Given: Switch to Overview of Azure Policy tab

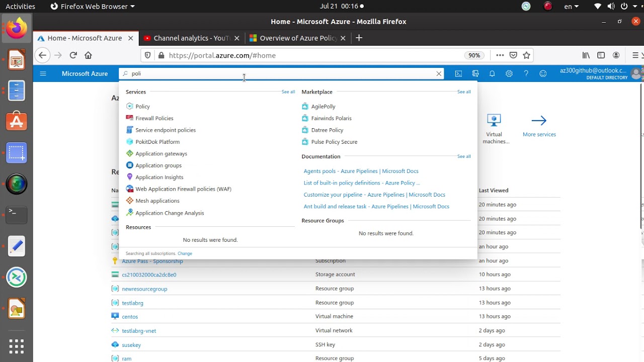Looking at the screenshot, I should (x=298, y=38).
